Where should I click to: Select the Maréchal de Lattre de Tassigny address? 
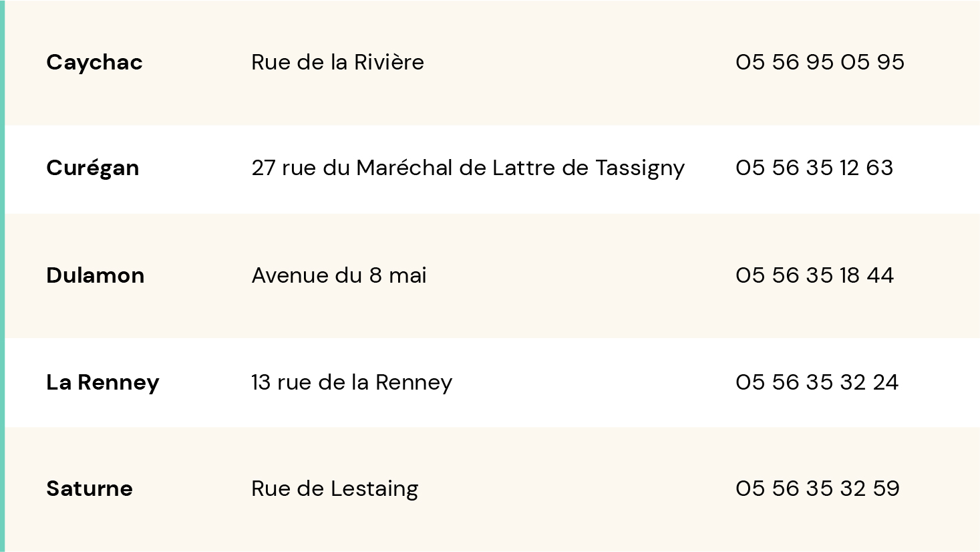coord(468,168)
